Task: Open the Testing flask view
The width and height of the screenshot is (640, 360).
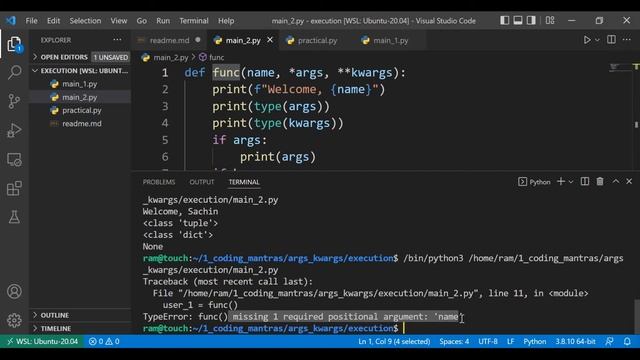Action: coord(14,217)
